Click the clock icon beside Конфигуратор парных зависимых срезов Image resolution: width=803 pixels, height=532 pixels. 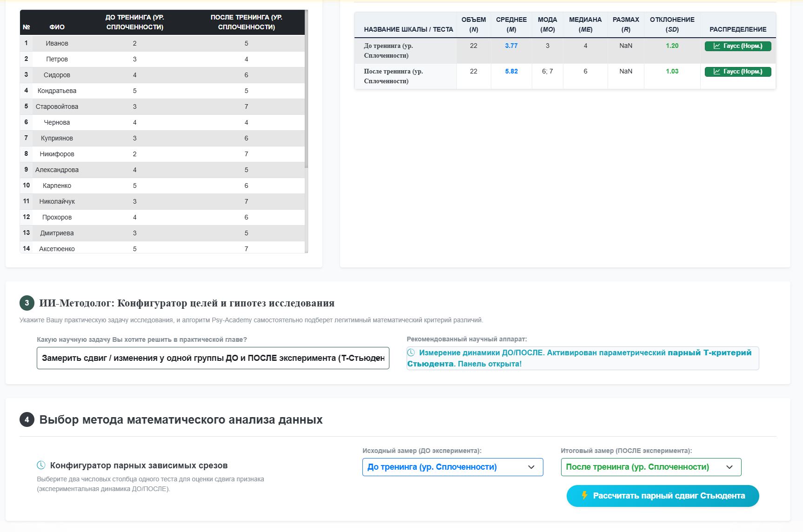(x=41, y=465)
